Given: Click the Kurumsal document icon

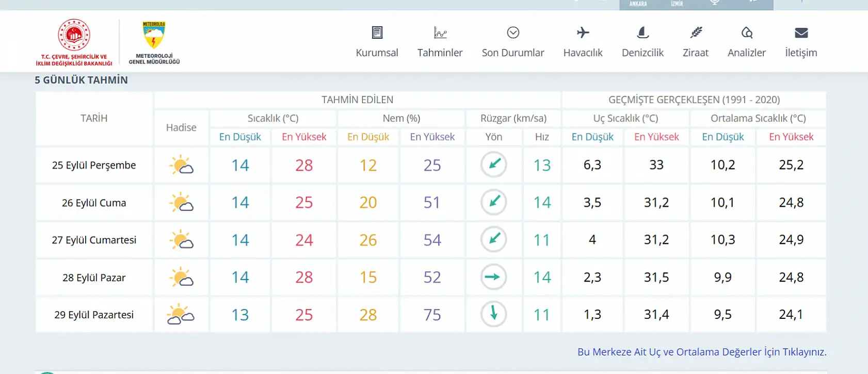Looking at the screenshot, I should pos(377,33).
